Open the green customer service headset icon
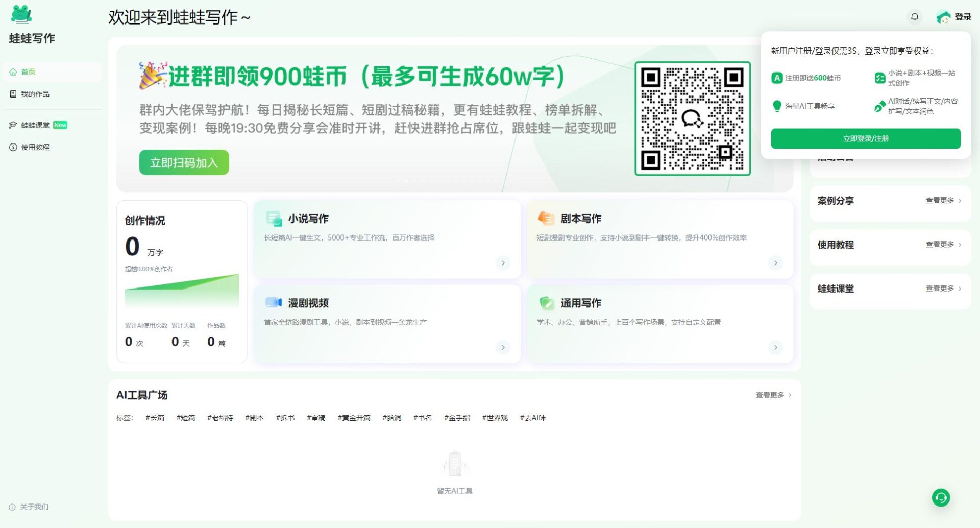The image size is (980, 528). pyautogui.click(x=941, y=497)
